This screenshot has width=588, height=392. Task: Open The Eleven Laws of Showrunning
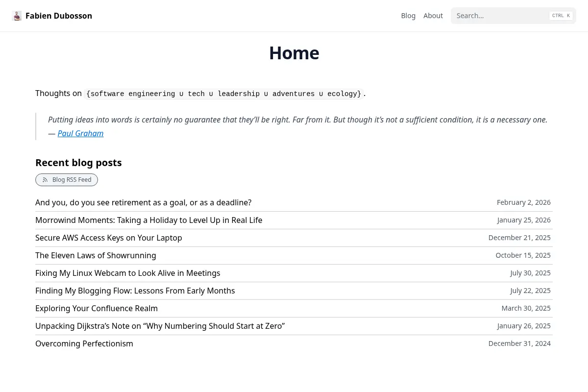pos(96,255)
